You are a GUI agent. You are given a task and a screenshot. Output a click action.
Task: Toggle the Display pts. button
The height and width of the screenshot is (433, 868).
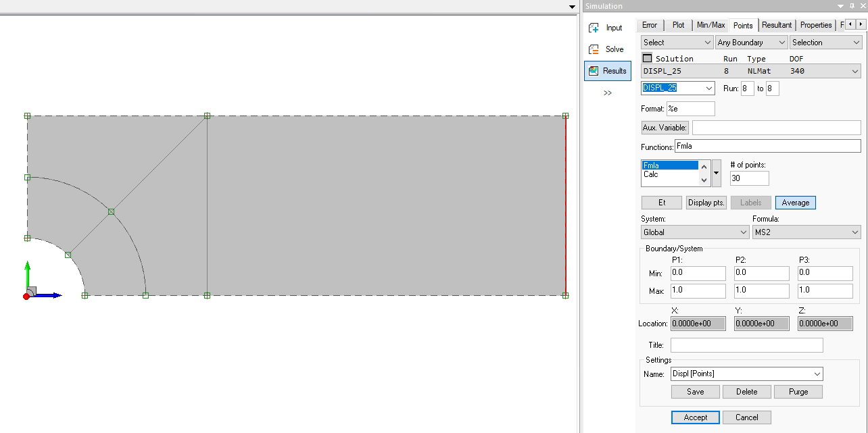point(706,203)
